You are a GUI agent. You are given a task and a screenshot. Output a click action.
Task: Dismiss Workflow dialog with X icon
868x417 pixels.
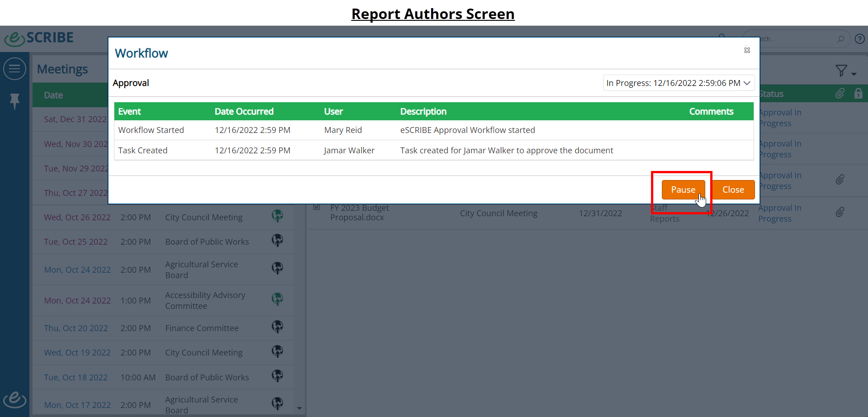(747, 50)
